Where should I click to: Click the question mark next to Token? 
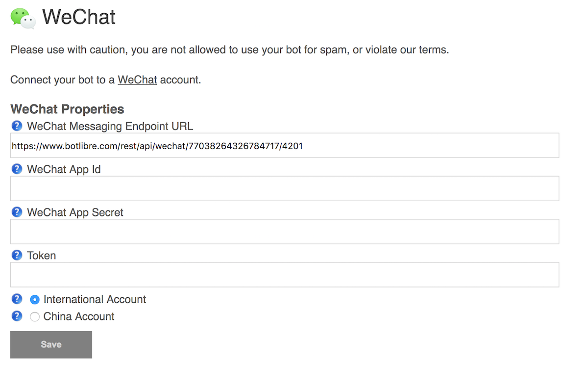point(17,256)
